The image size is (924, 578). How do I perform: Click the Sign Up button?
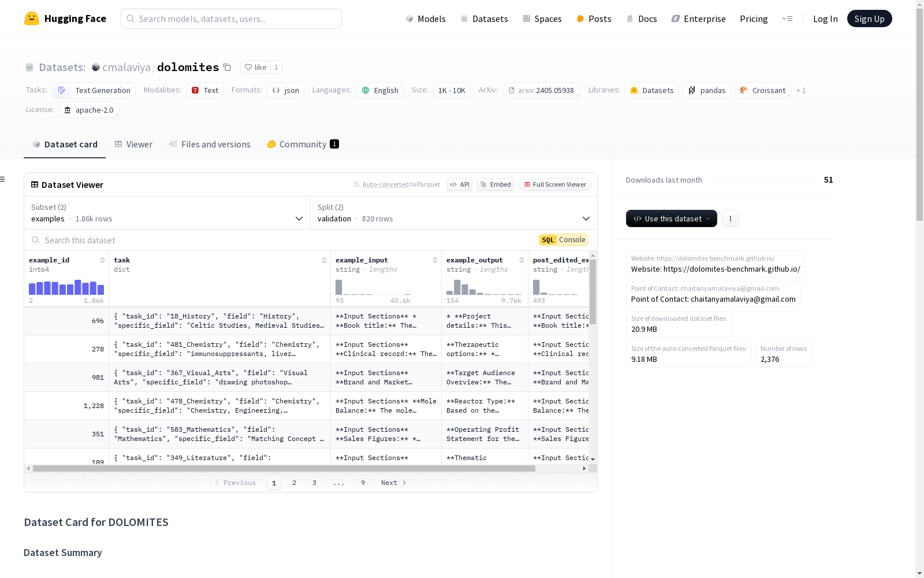870,18
